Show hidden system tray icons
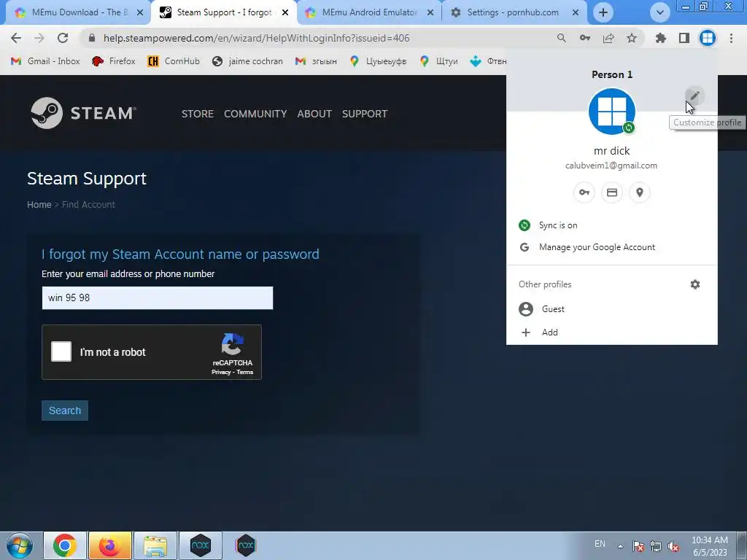The image size is (747, 560). (620, 546)
